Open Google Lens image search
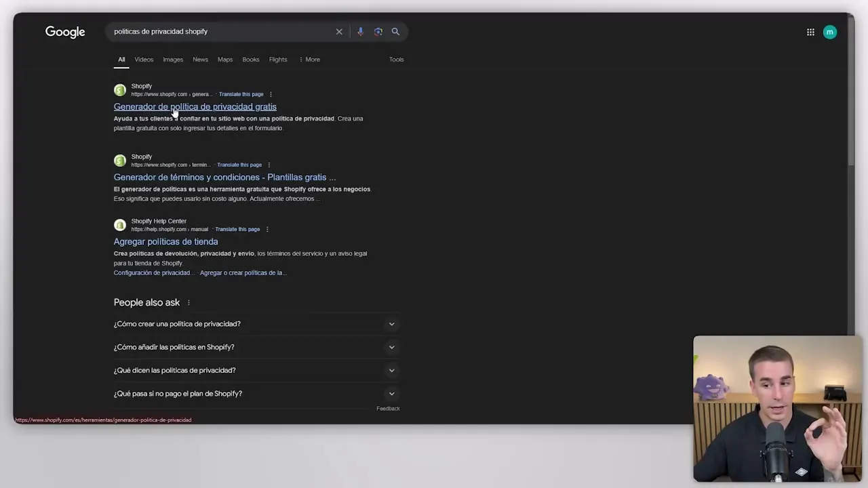This screenshot has width=868, height=488. click(x=378, y=32)
